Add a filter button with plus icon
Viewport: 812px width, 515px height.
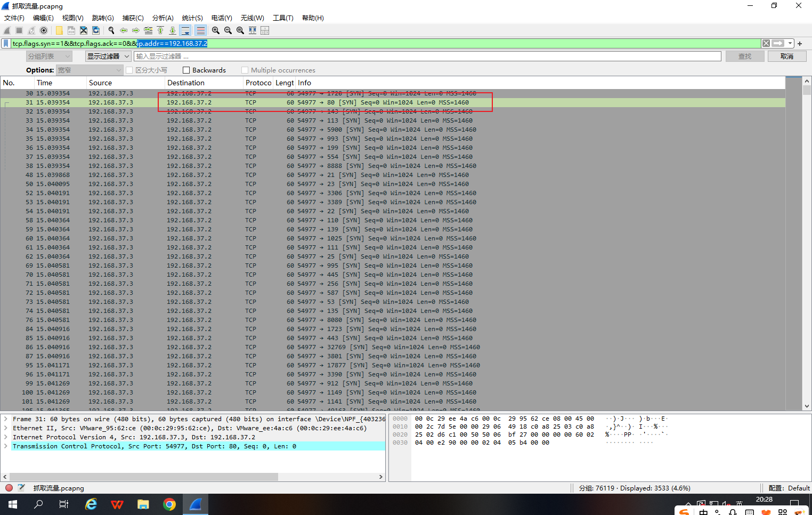[800, 44]
